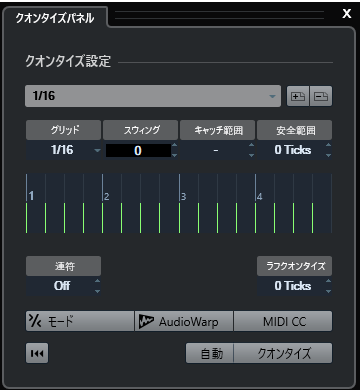Increase the 連符 tuplet value with up arrow

click(97, 281)
